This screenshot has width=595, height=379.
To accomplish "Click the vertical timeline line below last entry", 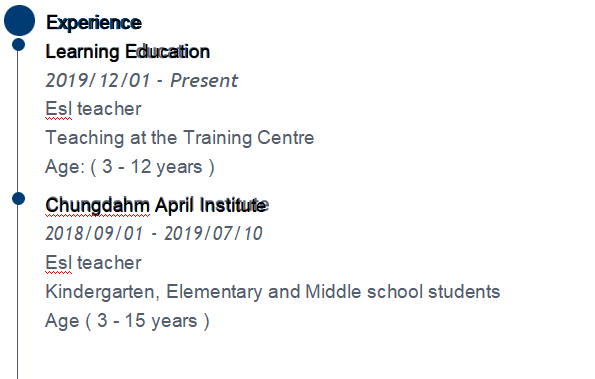I will point(17,355).
